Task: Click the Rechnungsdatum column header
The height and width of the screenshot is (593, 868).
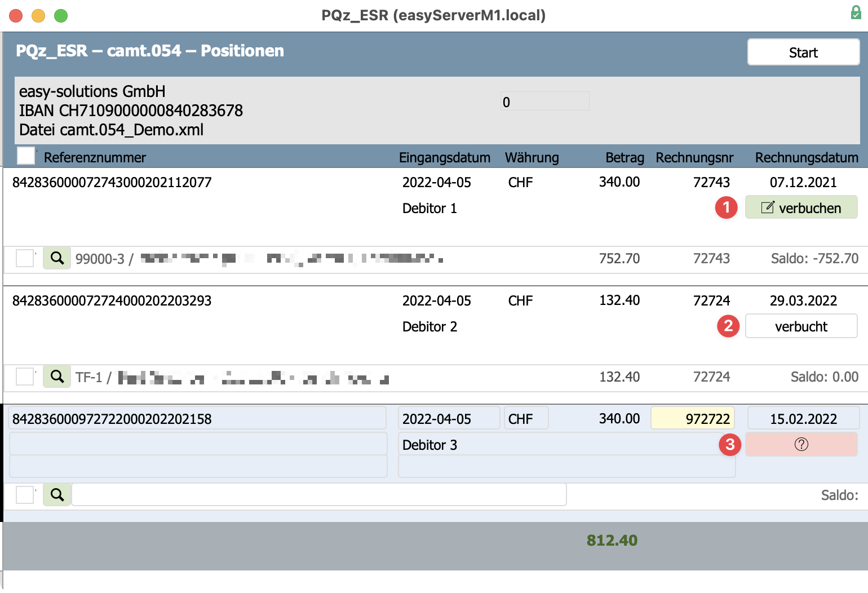Action: coord(807,157)
